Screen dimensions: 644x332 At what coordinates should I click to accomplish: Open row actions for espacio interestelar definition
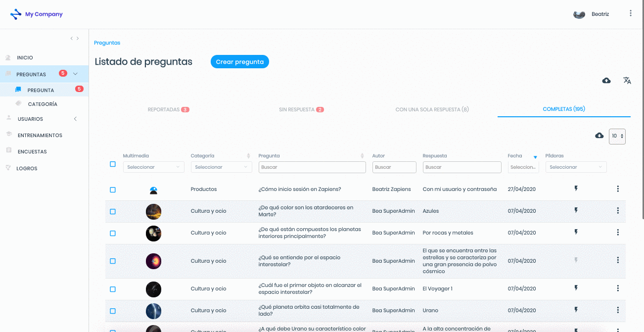pos(618,260)
